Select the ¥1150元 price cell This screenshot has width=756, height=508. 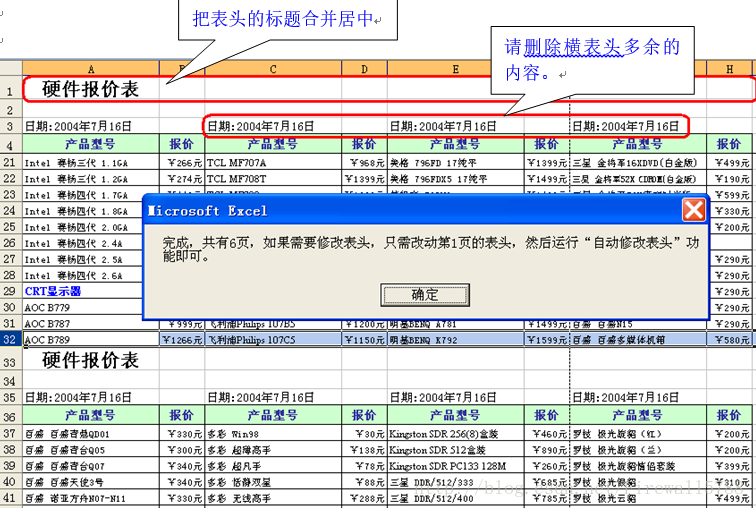[x=364, y=340]
